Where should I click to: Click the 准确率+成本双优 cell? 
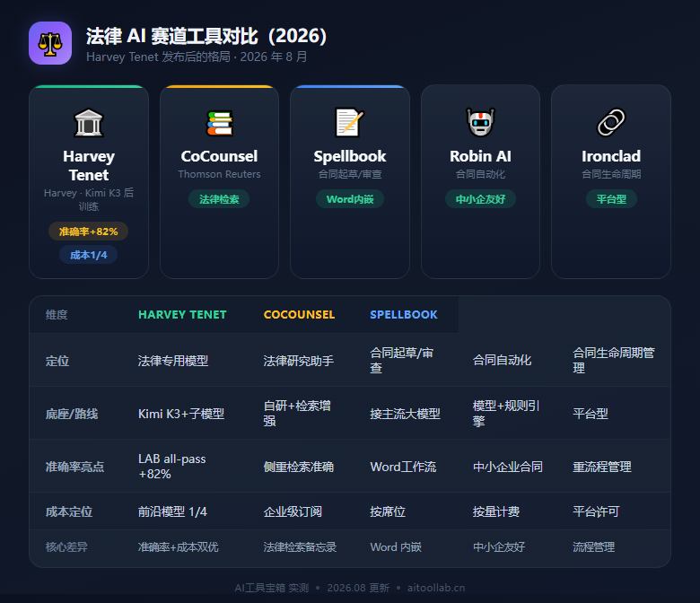coord(178,547)
